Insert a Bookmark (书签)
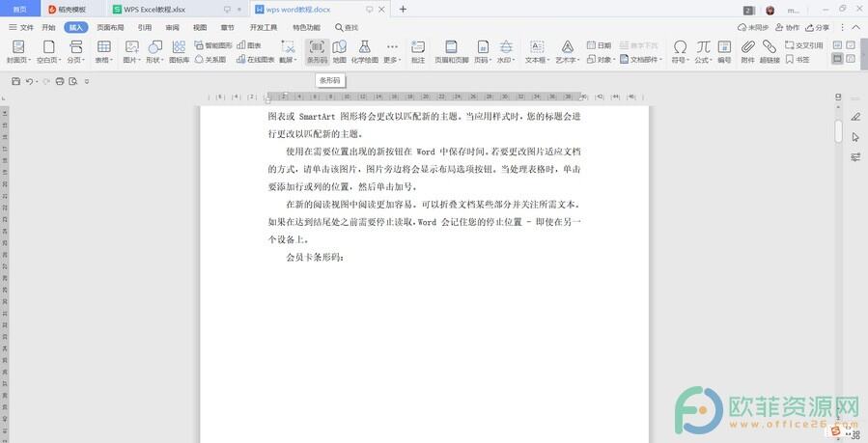Viewport: 868px width, 443px height. click(798, 59)
